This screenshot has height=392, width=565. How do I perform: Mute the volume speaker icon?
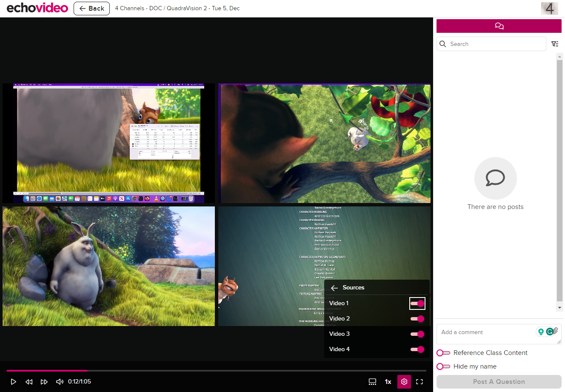(x=60, y=382)
